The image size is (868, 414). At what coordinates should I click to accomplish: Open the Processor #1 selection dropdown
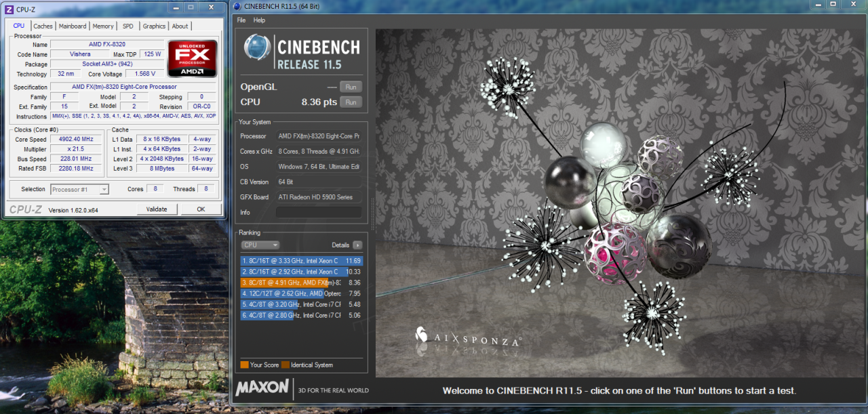[80, 190]
